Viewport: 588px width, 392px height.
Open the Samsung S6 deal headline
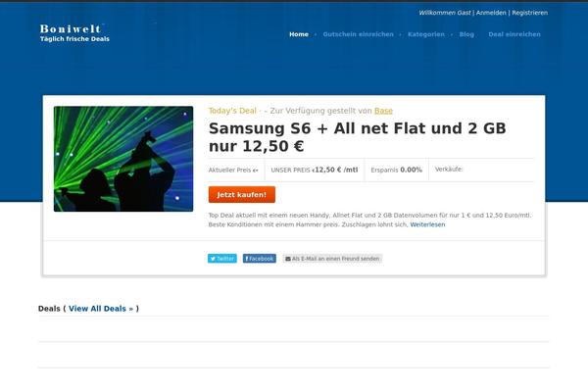click(x=357, y=137)
